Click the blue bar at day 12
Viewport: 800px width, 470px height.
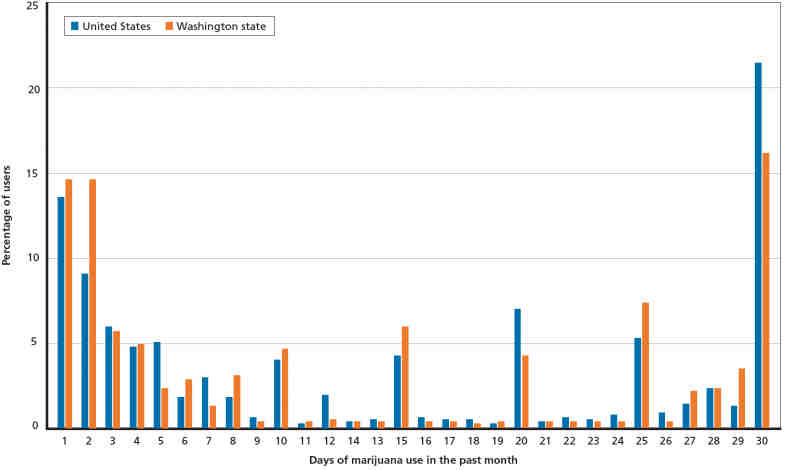point(325,411)
